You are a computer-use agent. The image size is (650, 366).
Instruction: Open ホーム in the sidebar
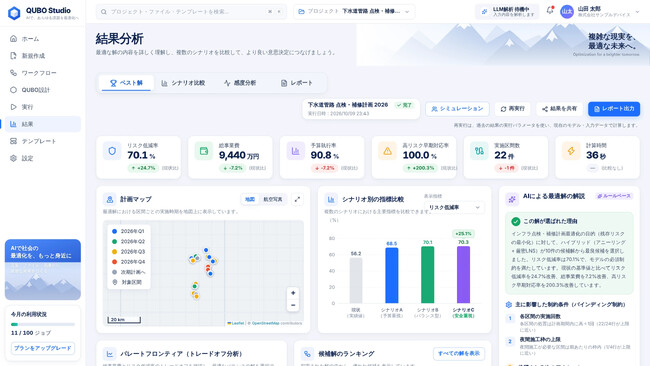point(43,39)
